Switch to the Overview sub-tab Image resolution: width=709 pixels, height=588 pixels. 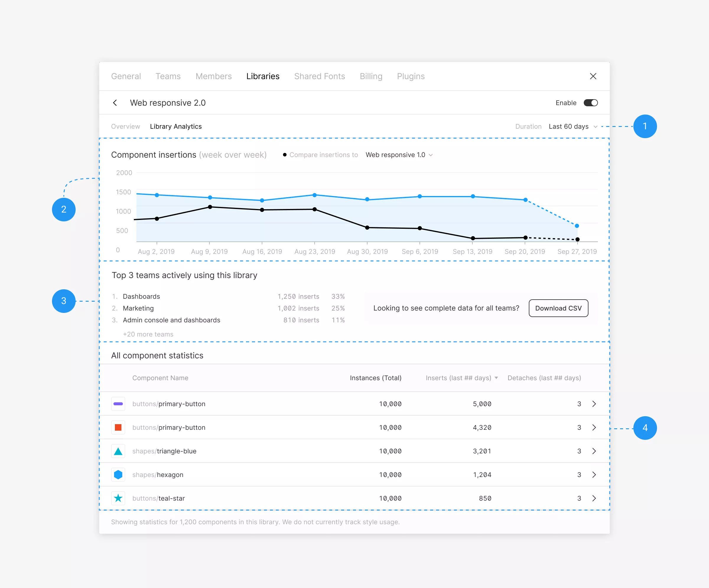click(x=125, y=127)
